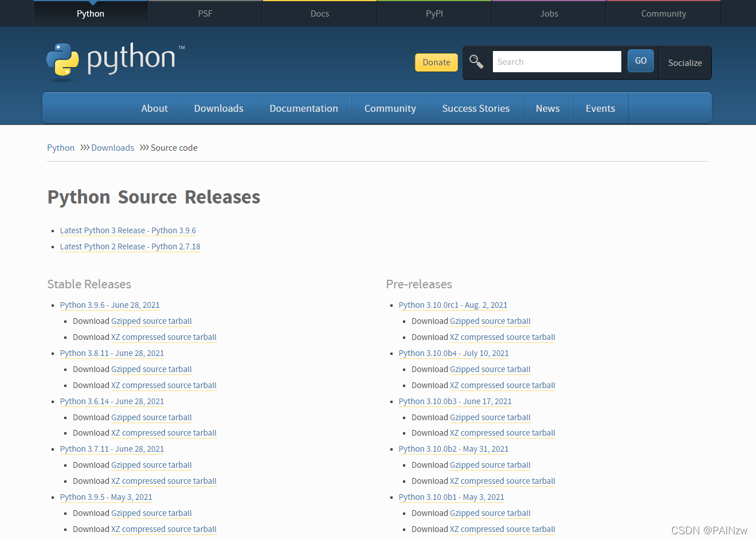Click the Stable Releases heading

tap(89, 284)
